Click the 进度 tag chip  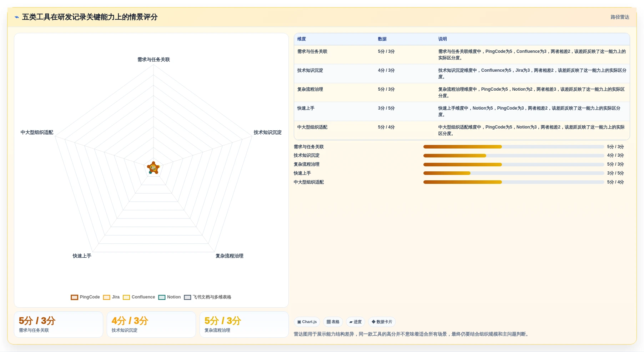click(x=356, y=322)
